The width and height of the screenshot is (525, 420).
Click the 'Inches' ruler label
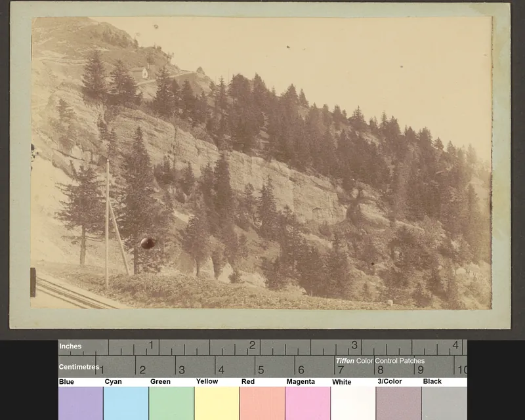point(70,346)
